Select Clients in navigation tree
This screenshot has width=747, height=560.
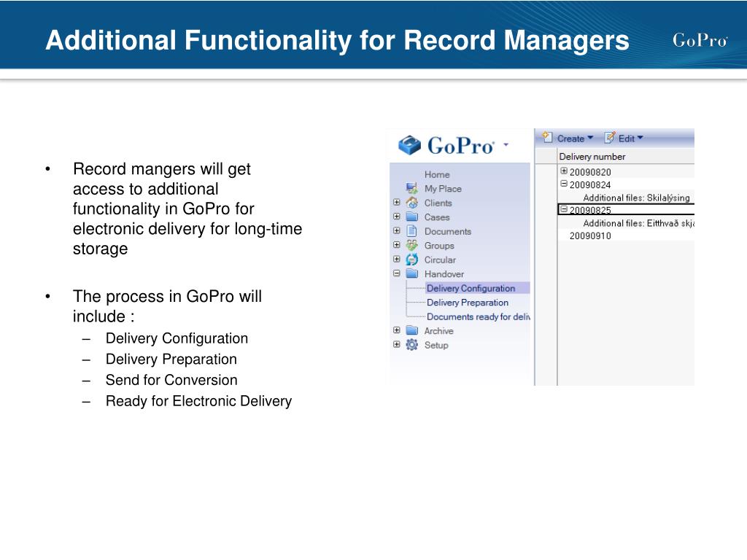[438, 203]
